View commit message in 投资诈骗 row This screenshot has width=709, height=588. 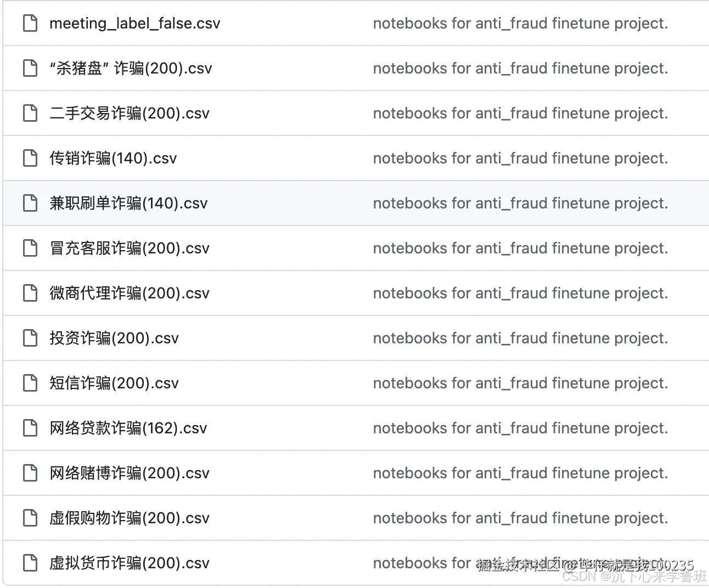[x=520, y=338]
